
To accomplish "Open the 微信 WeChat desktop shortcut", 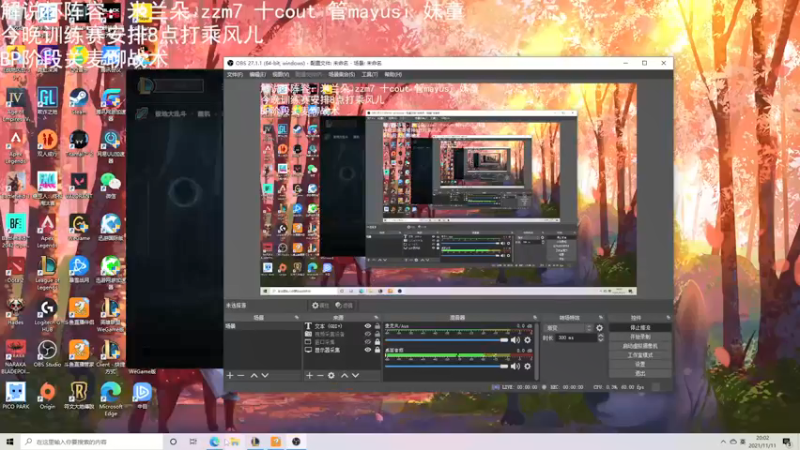I will (x=111, y=186).
